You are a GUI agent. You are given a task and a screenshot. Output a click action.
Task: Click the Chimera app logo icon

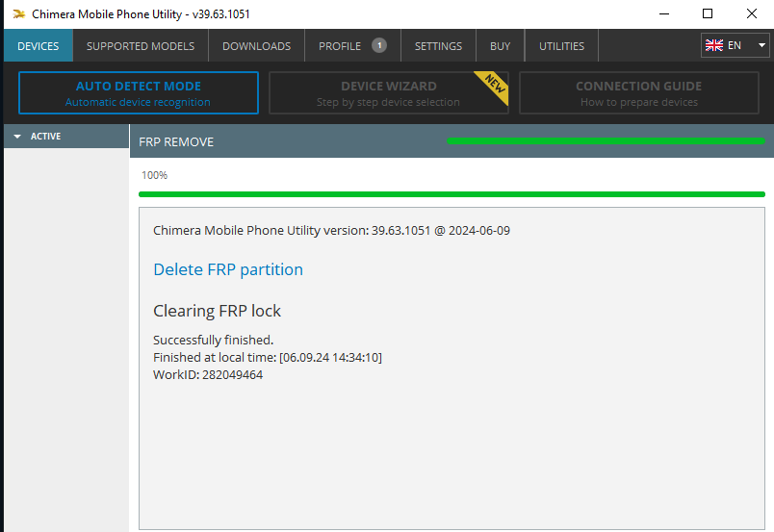pyautogui.click(x=18, y=13)
